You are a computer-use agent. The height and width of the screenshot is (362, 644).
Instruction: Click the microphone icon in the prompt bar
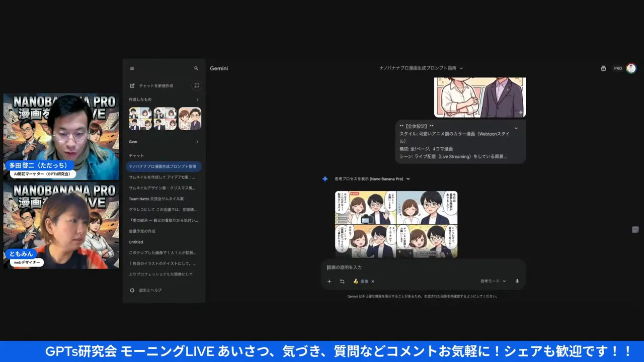[517, 281]
